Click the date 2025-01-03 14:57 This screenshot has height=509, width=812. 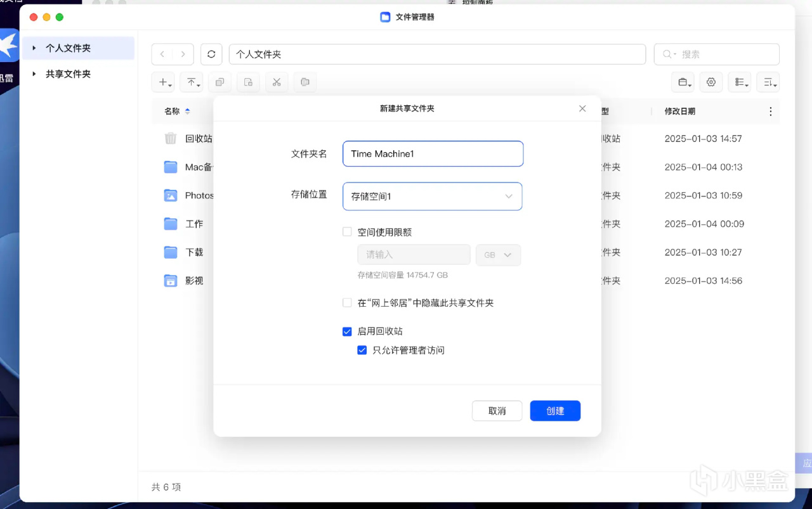[704, 139]
